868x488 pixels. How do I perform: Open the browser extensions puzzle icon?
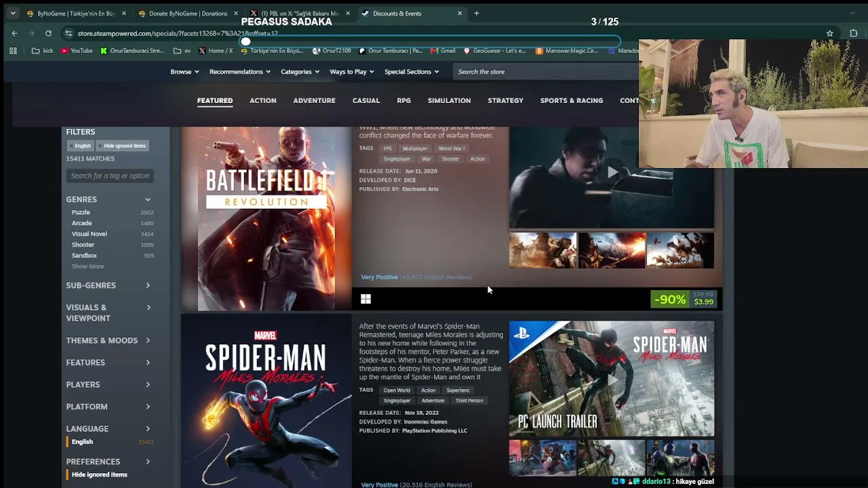[x=853, y=33]
